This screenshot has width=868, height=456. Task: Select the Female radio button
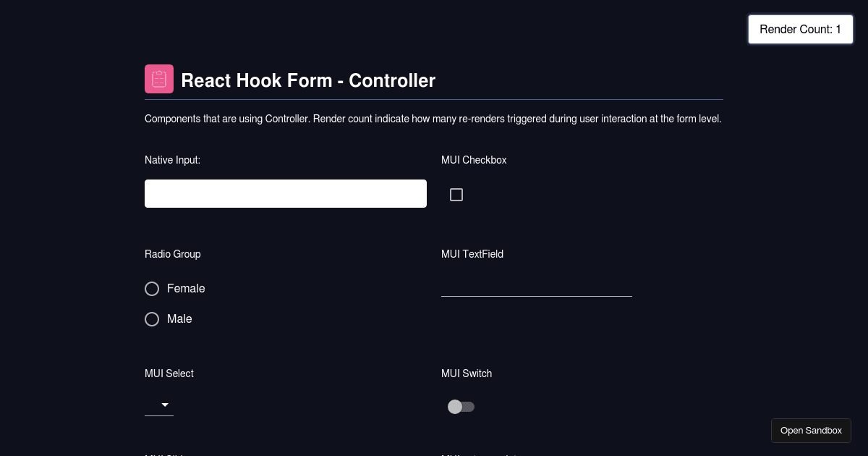152,288
